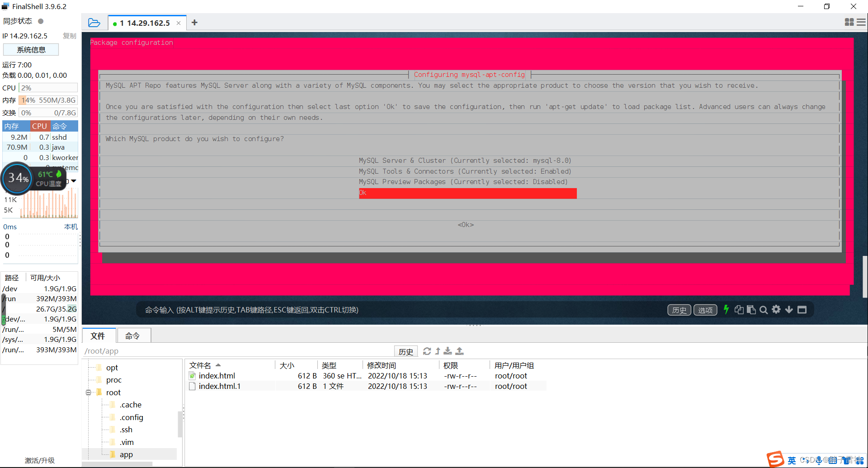
Task: Click the upload file icon
Action: click(459, 351)
